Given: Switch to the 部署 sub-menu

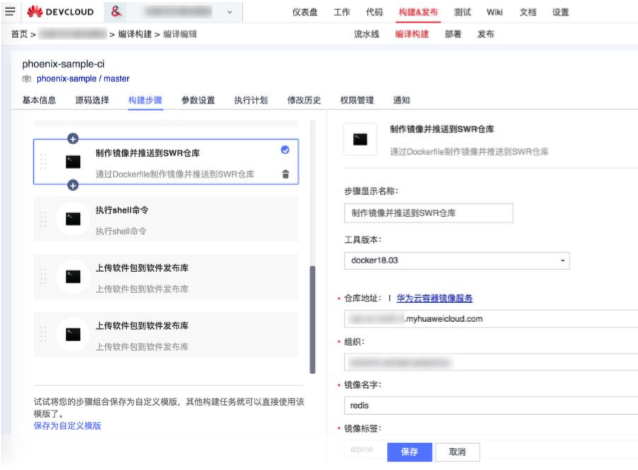Looking at the screenshot, I should pos(453,34).
